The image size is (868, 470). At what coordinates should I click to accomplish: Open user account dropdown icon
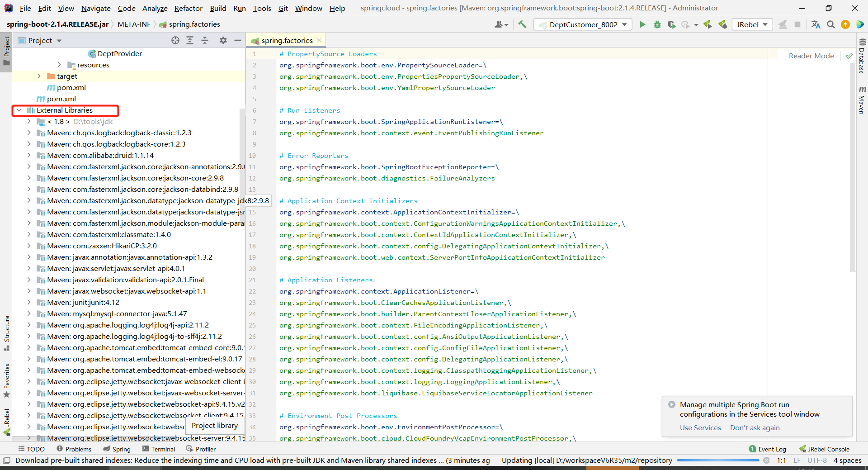click(x=501, y=24)
